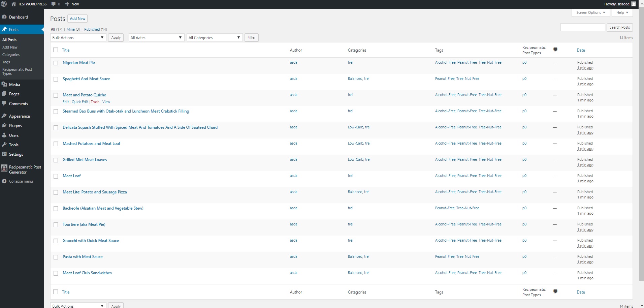Open Categories in the Posts submenu
Image resolution: width=644 pixels, height=308 pixels.
coord(11,55)
